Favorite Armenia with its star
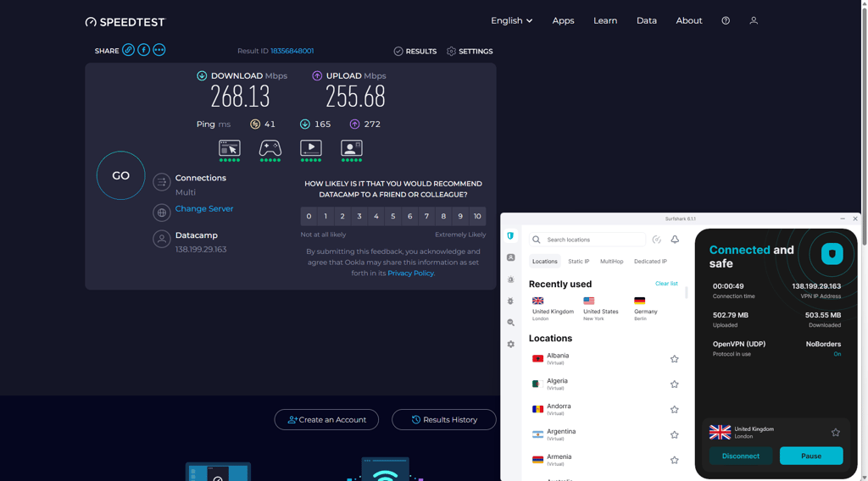 [674, 460]
